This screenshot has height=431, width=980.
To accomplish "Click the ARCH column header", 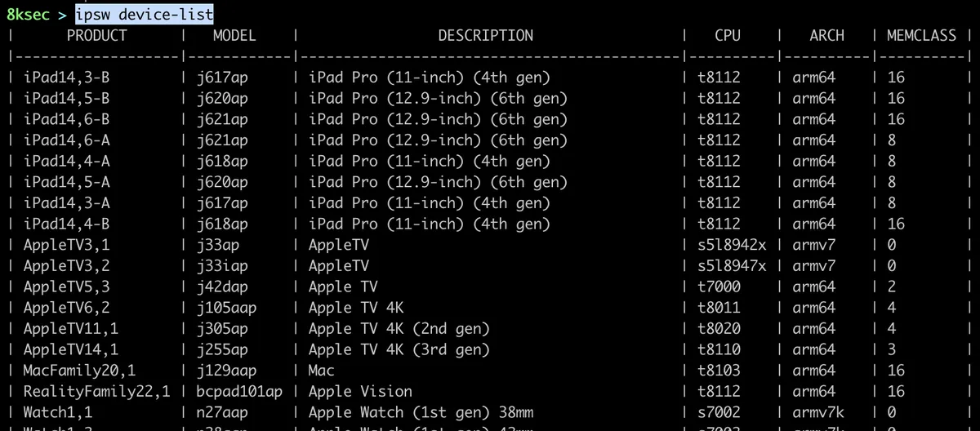I will 826,35.
